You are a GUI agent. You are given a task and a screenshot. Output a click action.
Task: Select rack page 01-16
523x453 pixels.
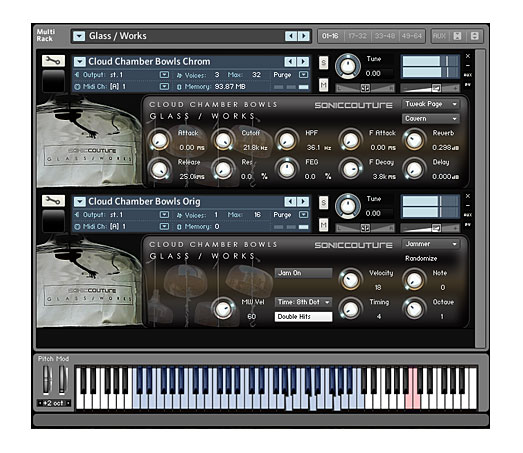[x=330, y=36]
